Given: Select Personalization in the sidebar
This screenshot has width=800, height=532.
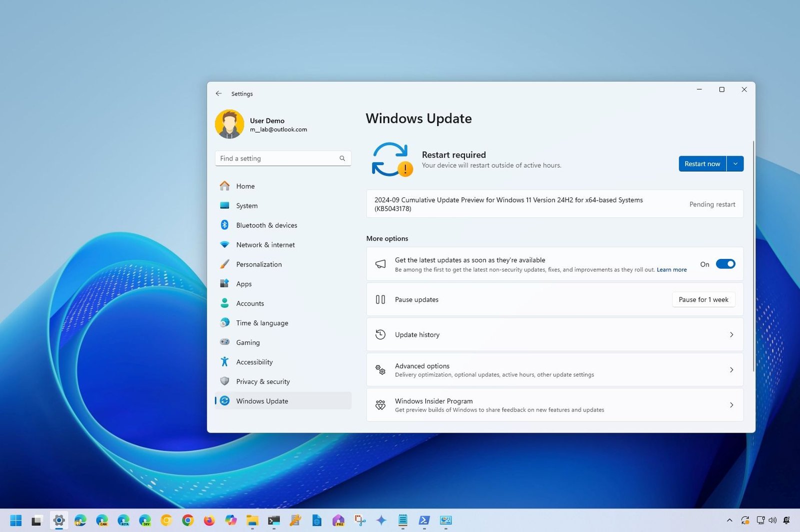Looking at the screenshot, I should (283, 264).
